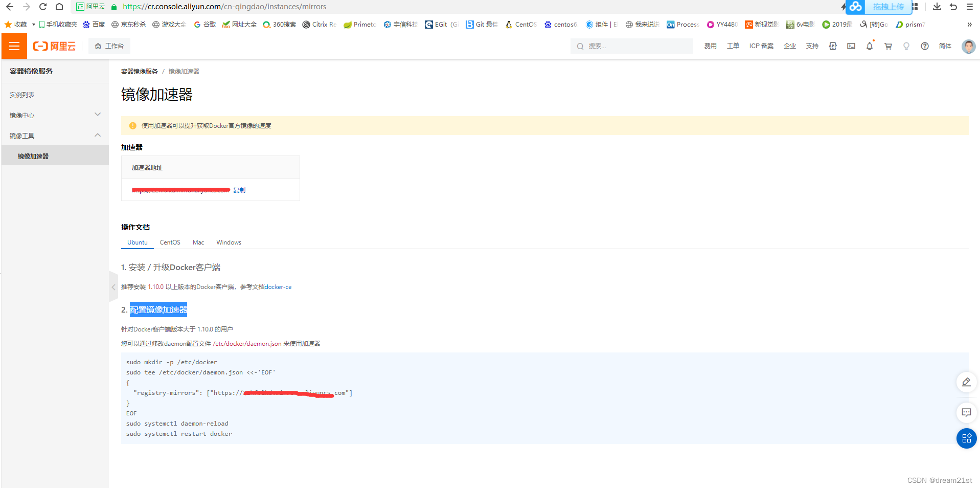Screen dimensions: 980x488
Task: Click the green lock security icon
Action: pos(114,7)
